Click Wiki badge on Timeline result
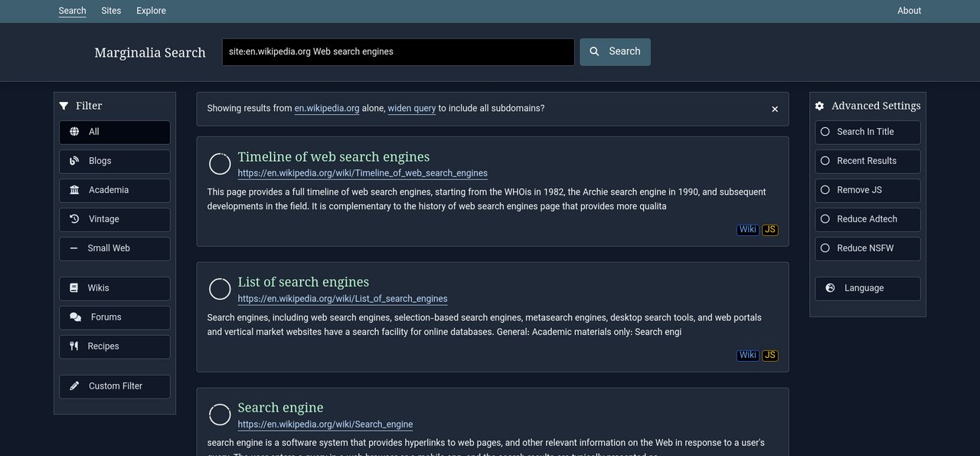This screenshot has width=980, height=456. point(748,230)
